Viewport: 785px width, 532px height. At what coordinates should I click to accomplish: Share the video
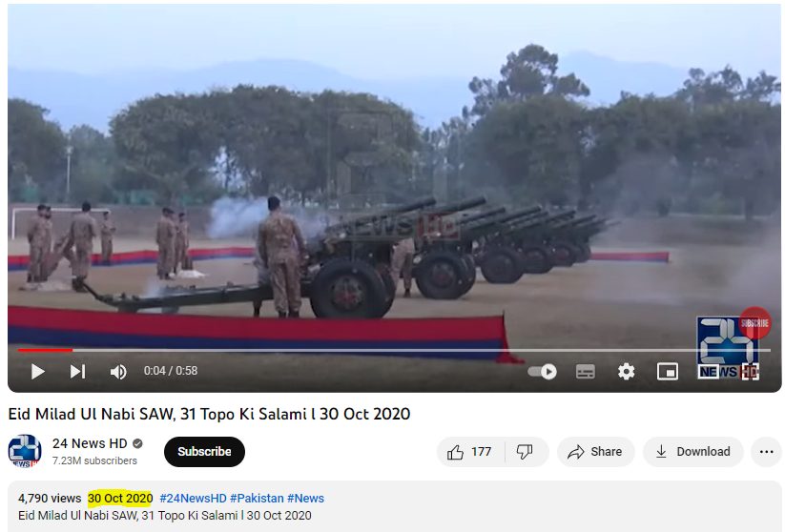point(595,452)
